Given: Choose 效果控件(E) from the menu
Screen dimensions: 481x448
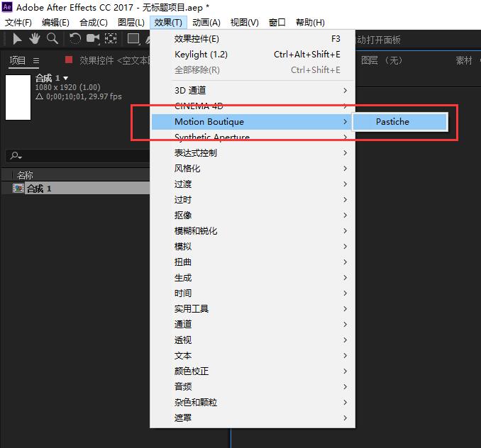Looking at the screenshot, I should pyautogui.click(x=253, y=39).
